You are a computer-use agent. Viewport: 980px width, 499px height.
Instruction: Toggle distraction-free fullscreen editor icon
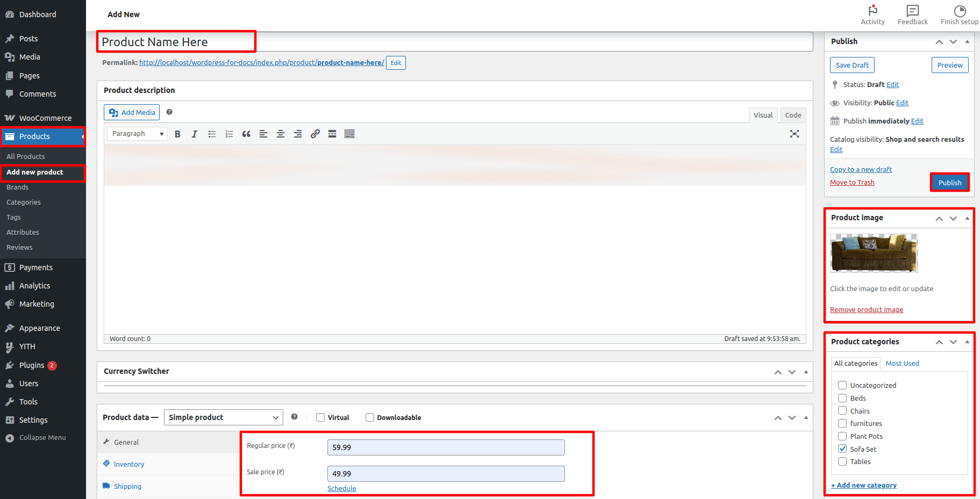click(794, 134)
